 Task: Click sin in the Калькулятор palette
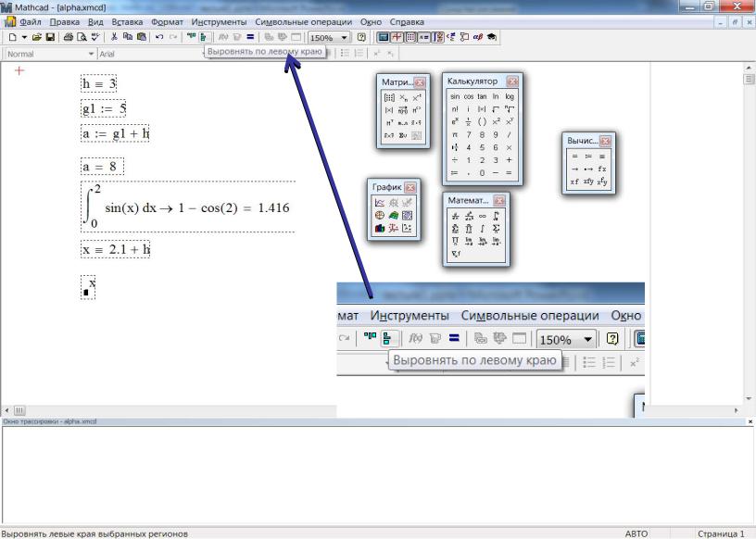(455, 96)
